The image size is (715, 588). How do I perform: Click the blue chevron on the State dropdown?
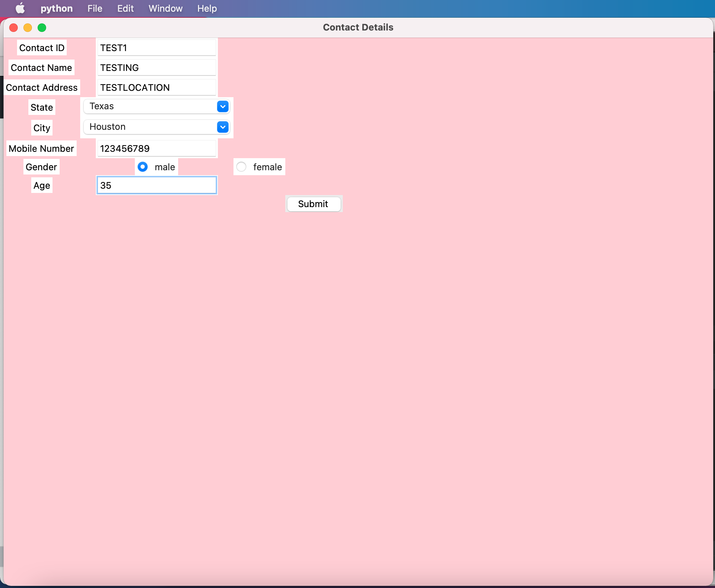[x=222, y=106]
